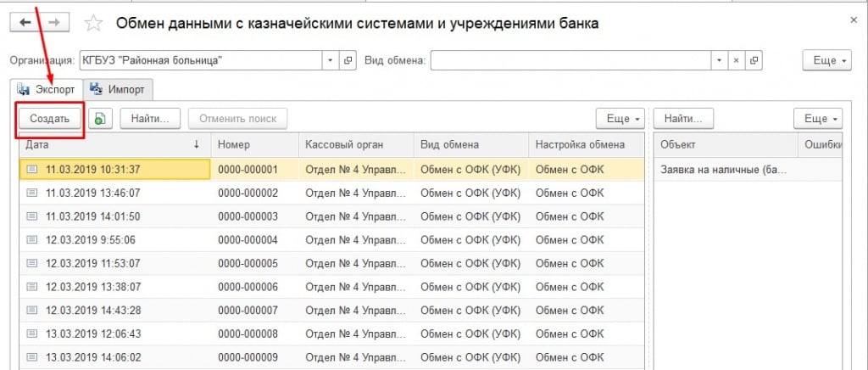Click document number 0000-000006
Image resolution: width=868 pixels, height=370 pixels.
[x=248, y=287]
